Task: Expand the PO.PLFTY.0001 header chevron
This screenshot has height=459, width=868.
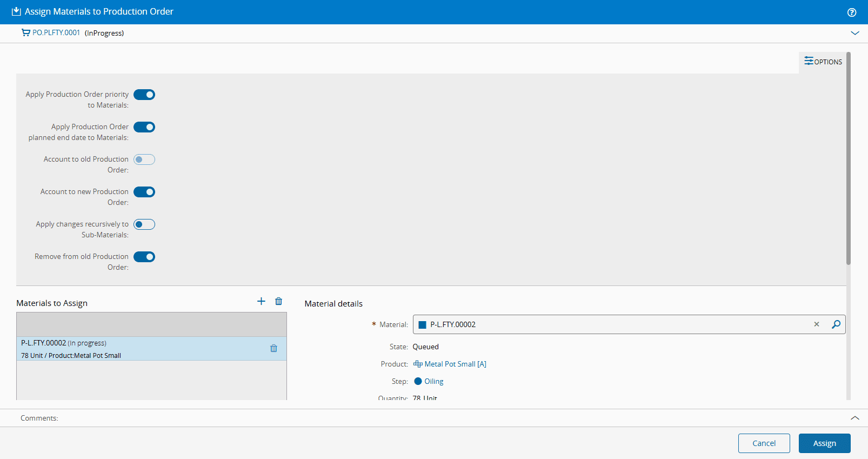Action: tap(855, 33)
